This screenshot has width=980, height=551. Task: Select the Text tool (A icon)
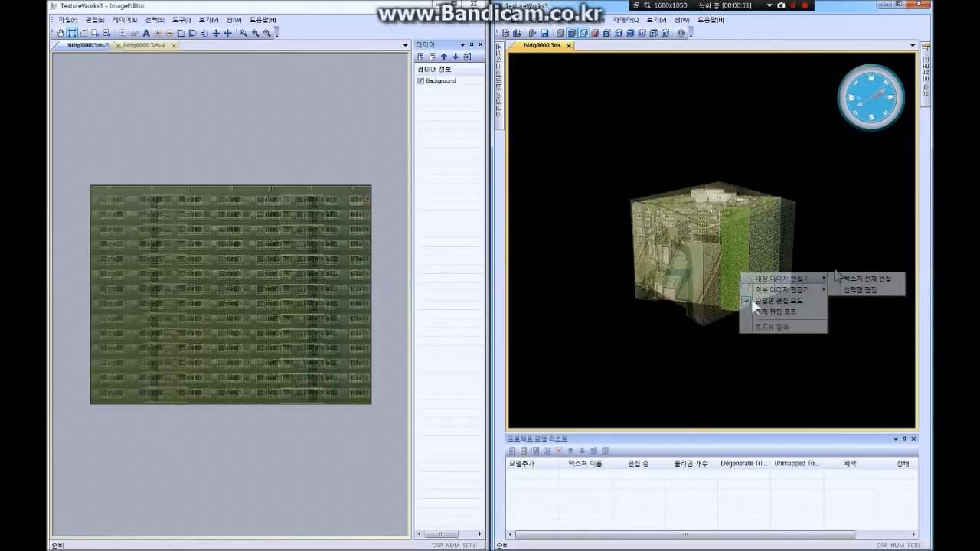pos(146,33)
